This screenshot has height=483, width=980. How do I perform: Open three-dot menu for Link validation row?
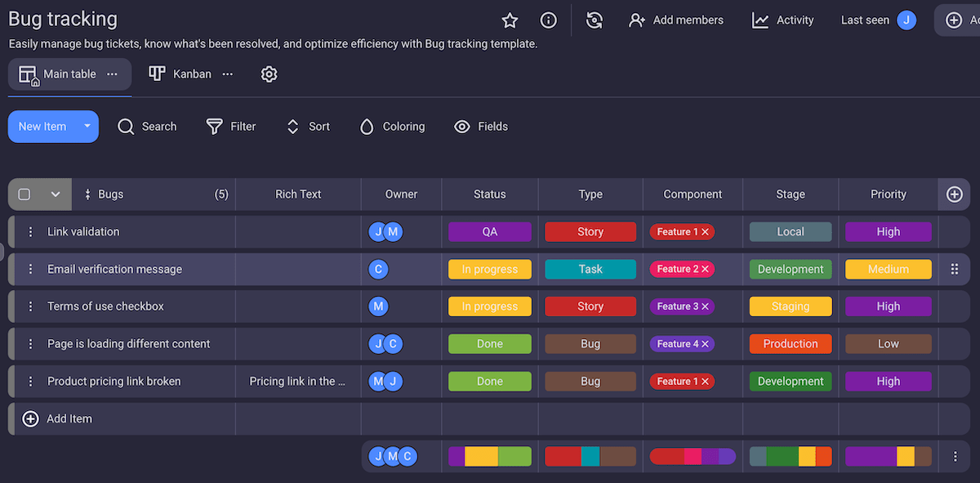tap(31, 232)
